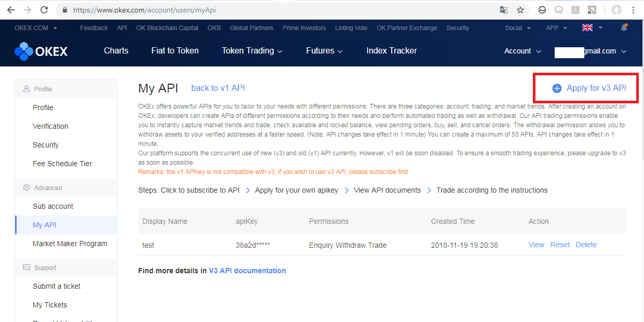
Task: Click the browser address bar URL
Action: pos(144,10)
